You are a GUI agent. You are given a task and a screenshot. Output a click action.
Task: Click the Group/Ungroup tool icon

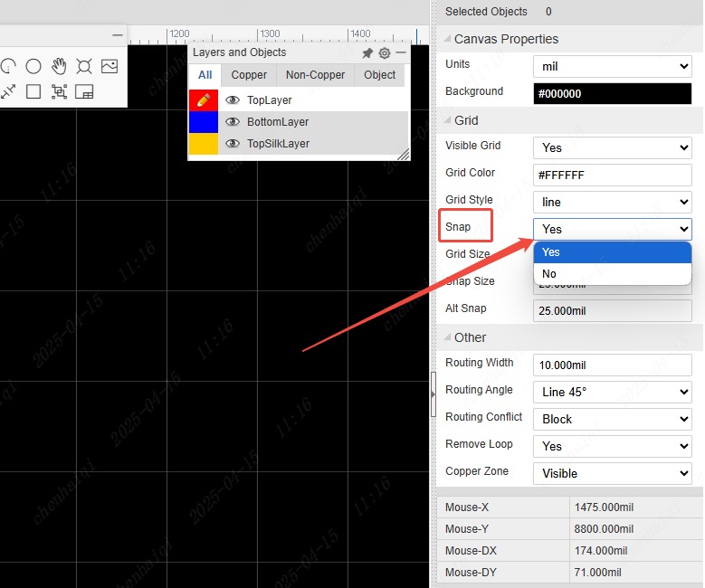click(x=59, y=91)
